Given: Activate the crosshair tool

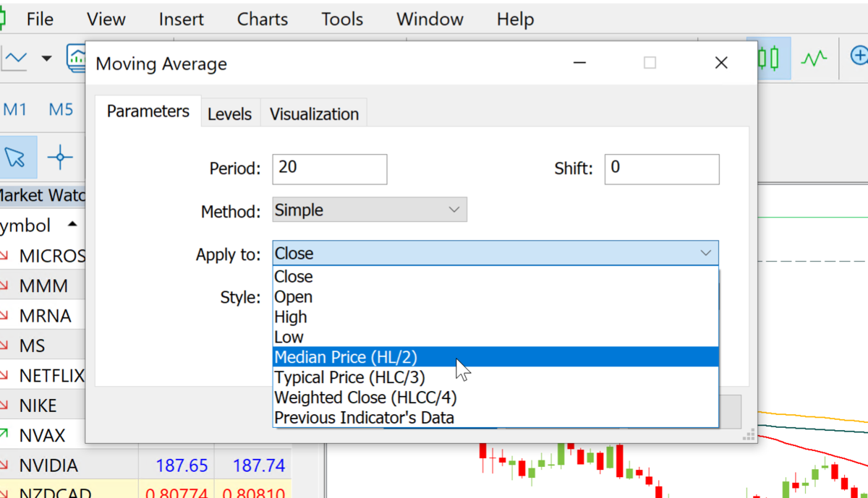Looking at the screenshot, I should (60, 157).
